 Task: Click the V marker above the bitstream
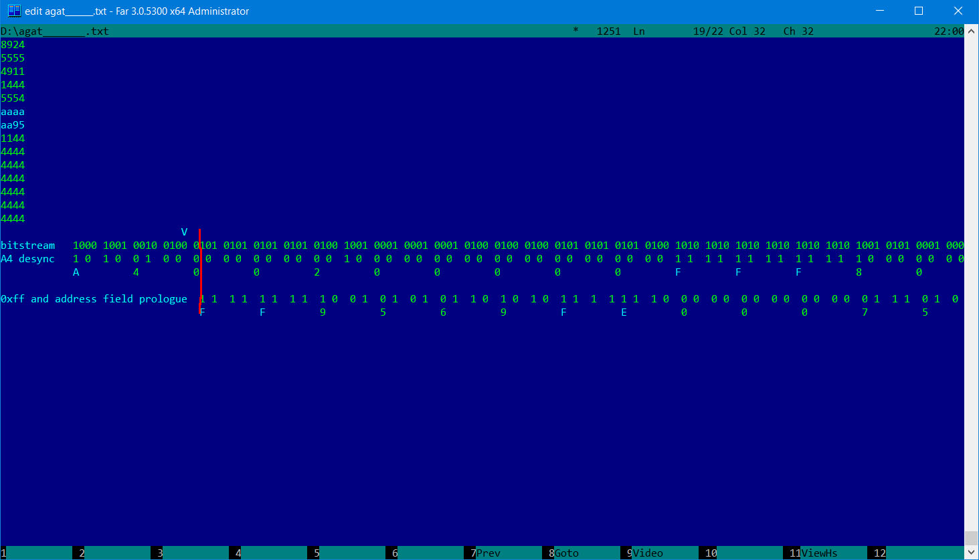click(184, 232)
